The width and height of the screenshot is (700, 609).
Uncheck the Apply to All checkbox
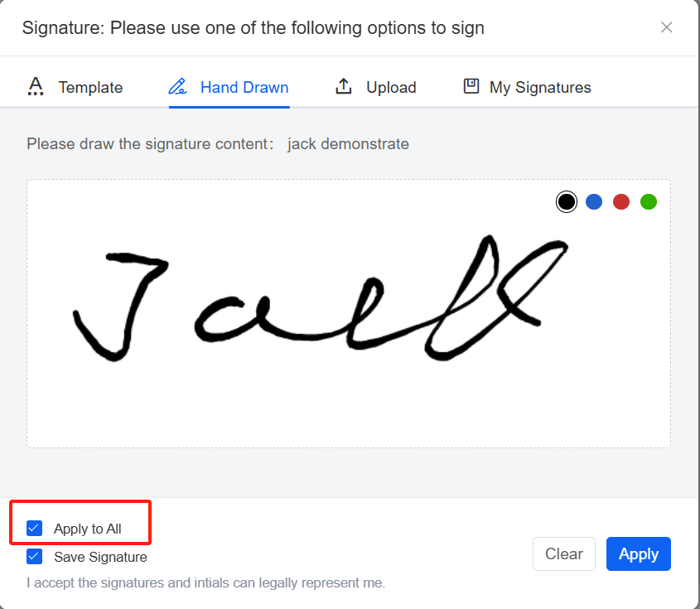tap(34, 528)
